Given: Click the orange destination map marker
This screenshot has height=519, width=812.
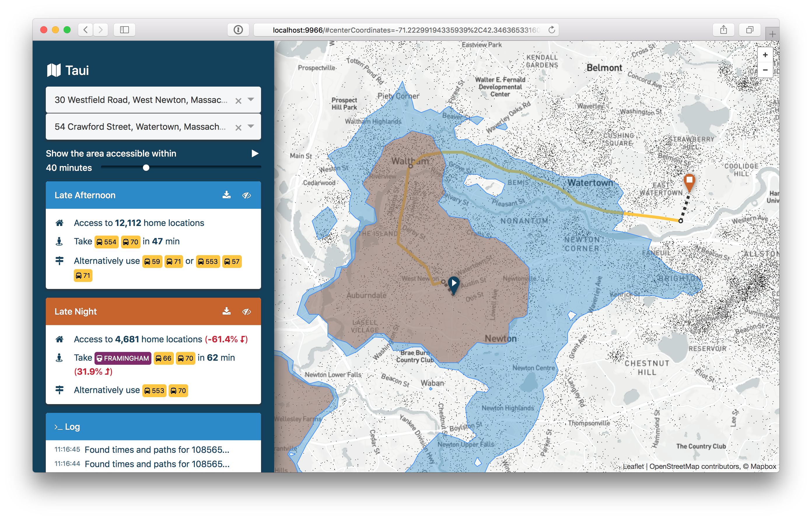Looking at the screenshot, I should (689, 182).
